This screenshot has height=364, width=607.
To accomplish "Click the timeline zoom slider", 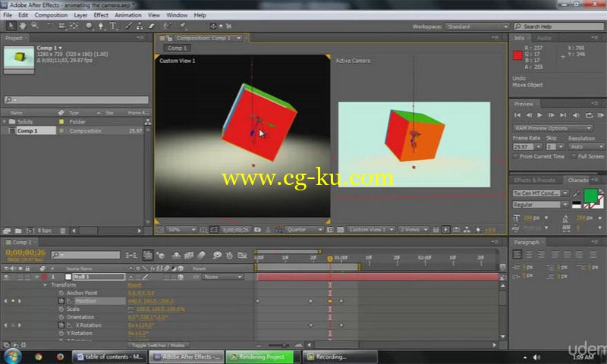I will (278, 345).
